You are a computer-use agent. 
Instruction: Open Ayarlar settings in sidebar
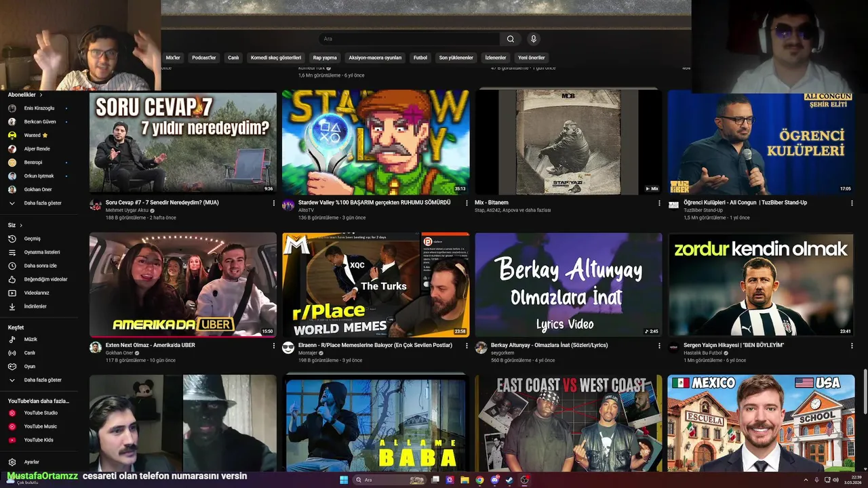24,462
